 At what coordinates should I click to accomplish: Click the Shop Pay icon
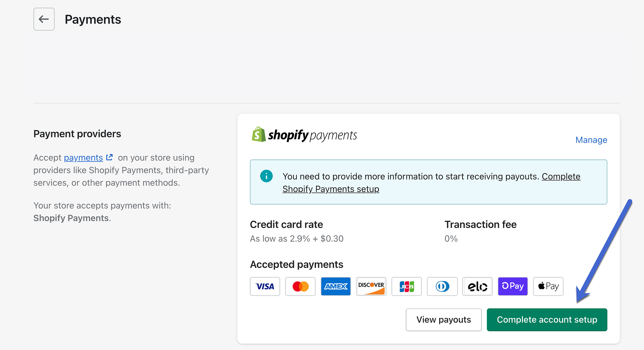tap(513, 286)
